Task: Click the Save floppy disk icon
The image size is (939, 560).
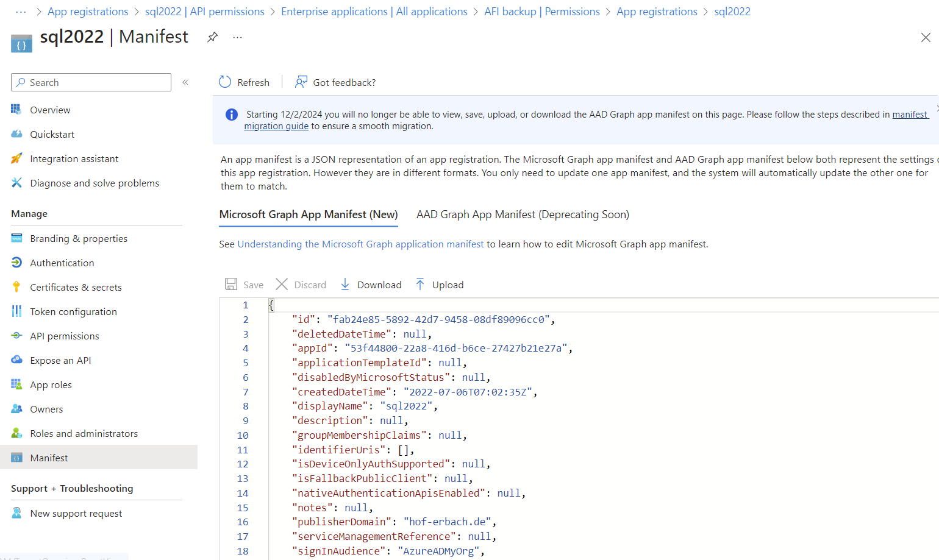Action: 231,284
